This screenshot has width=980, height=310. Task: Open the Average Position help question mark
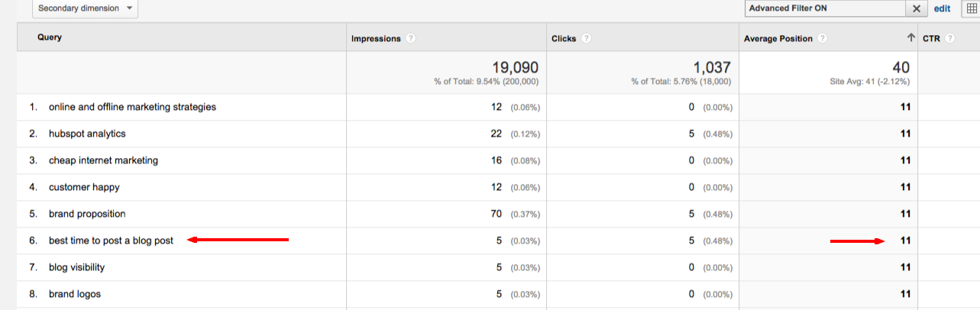(x=821, y=38)
